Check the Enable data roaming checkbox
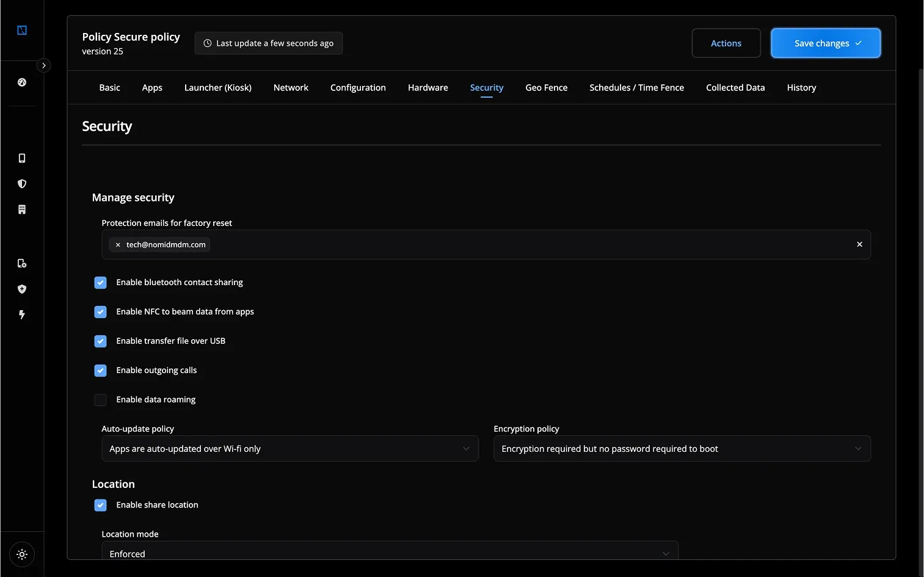This screenshot has height=577, width=924. 101,400
